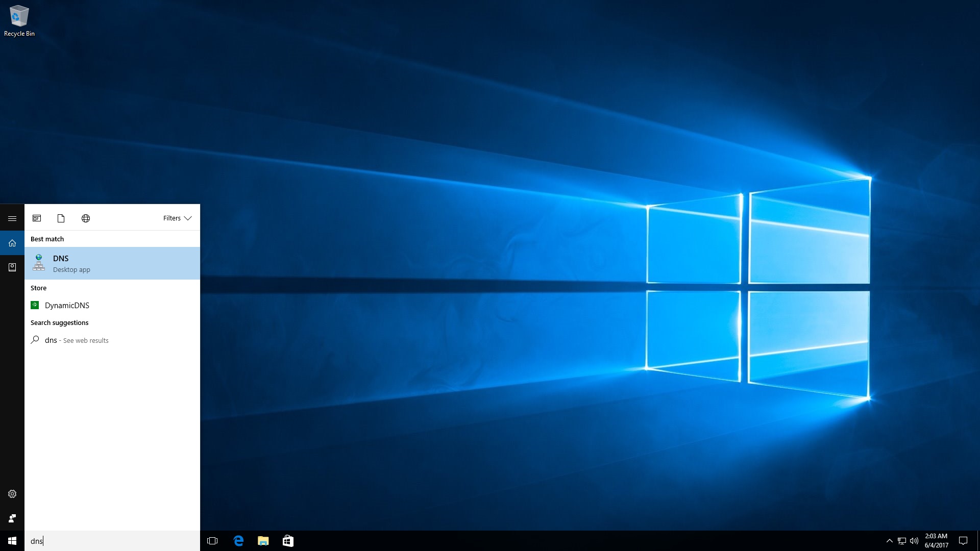Screen dimensions: 980x551
Task: Launch Microsoft Edge from taskbar
Action: 238,541
